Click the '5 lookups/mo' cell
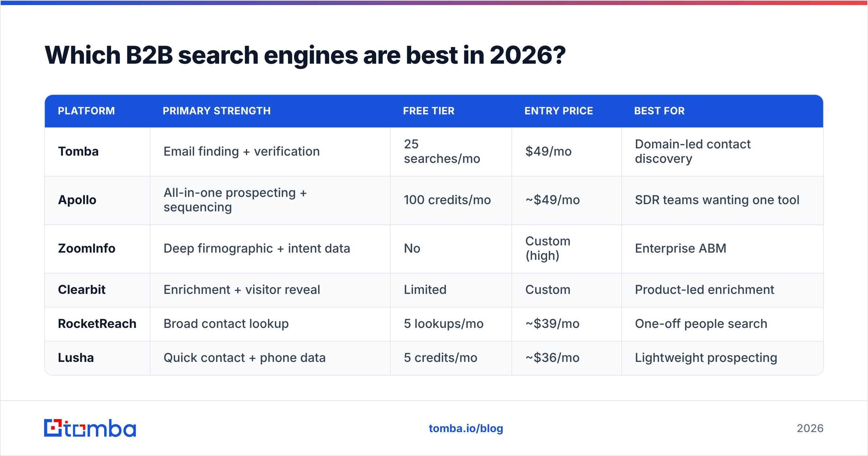The width and height of the screenshot is (868, 456). 451,324
